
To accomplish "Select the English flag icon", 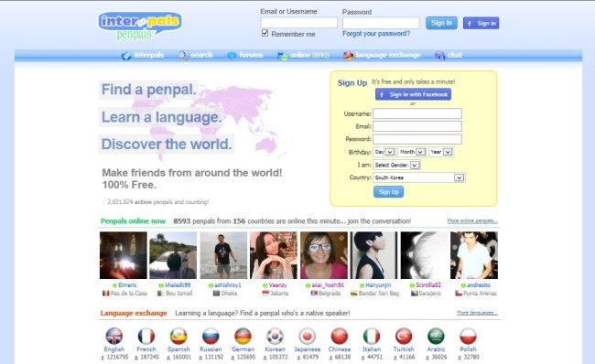I will 114,336.
